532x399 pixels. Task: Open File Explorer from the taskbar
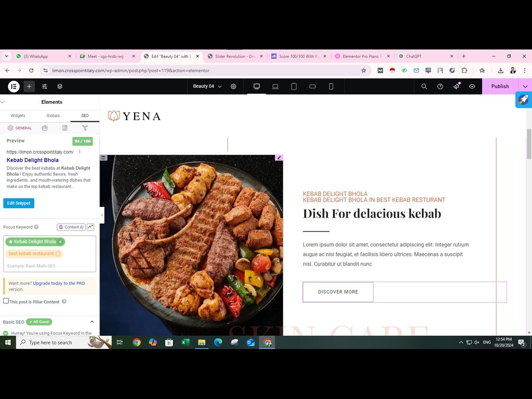[202, 342]
